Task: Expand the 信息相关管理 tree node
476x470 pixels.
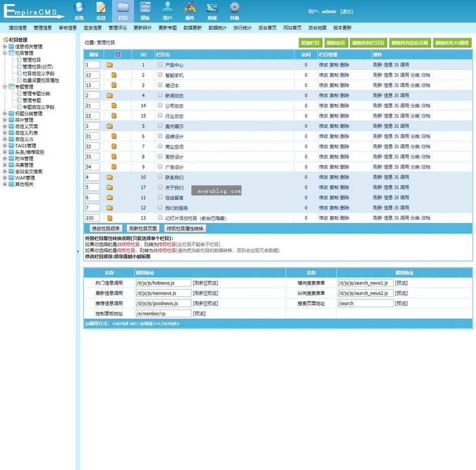Action: tap(5, 47)
